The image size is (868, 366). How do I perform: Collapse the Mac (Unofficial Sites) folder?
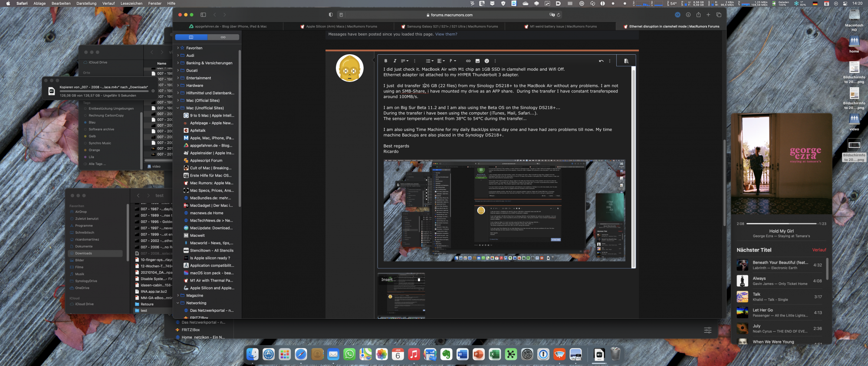pyautogui.click(x=178, y=108)
